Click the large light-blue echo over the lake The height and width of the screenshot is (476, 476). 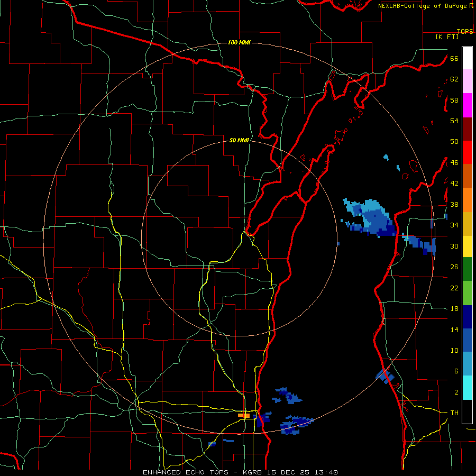tap(371, 217)
